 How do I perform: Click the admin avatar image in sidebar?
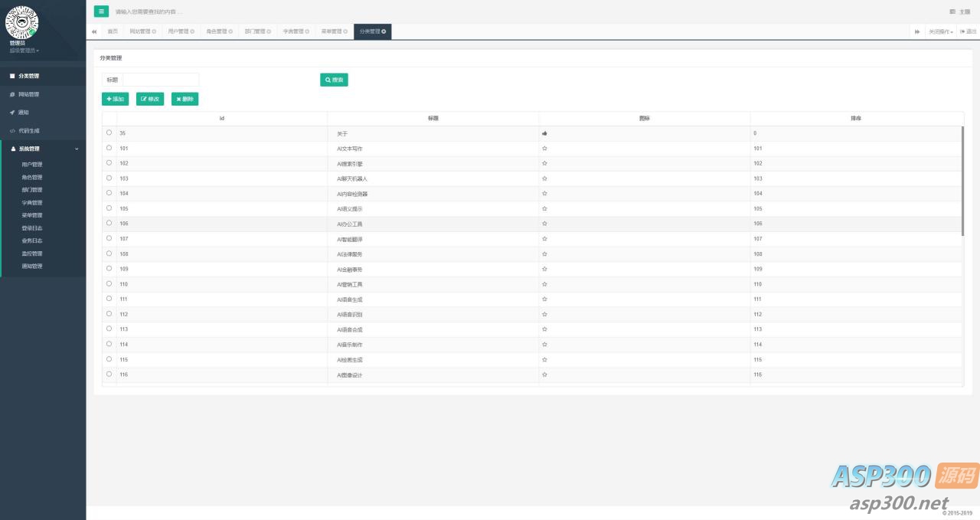(x=21, y=22)
